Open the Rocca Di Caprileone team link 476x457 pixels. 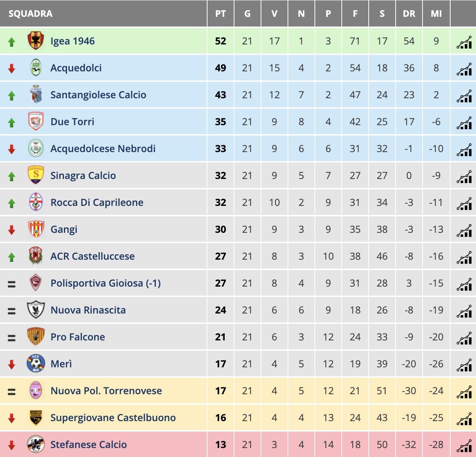[x=97, y=203]
